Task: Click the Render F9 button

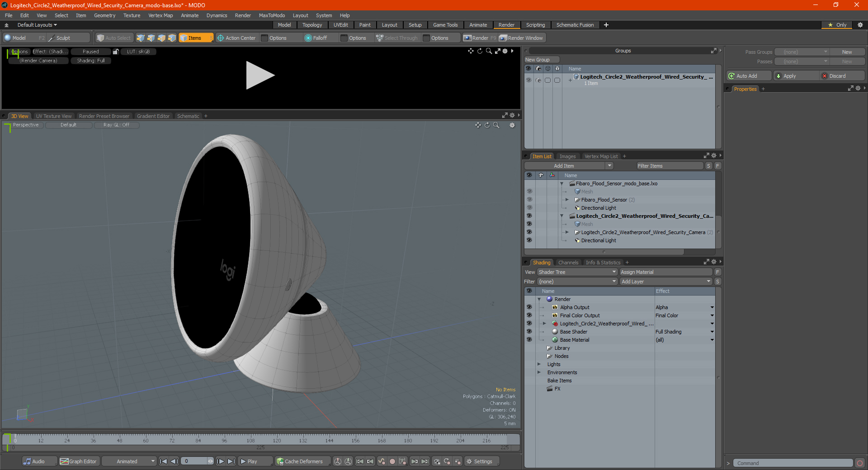Action: (480, 38)
